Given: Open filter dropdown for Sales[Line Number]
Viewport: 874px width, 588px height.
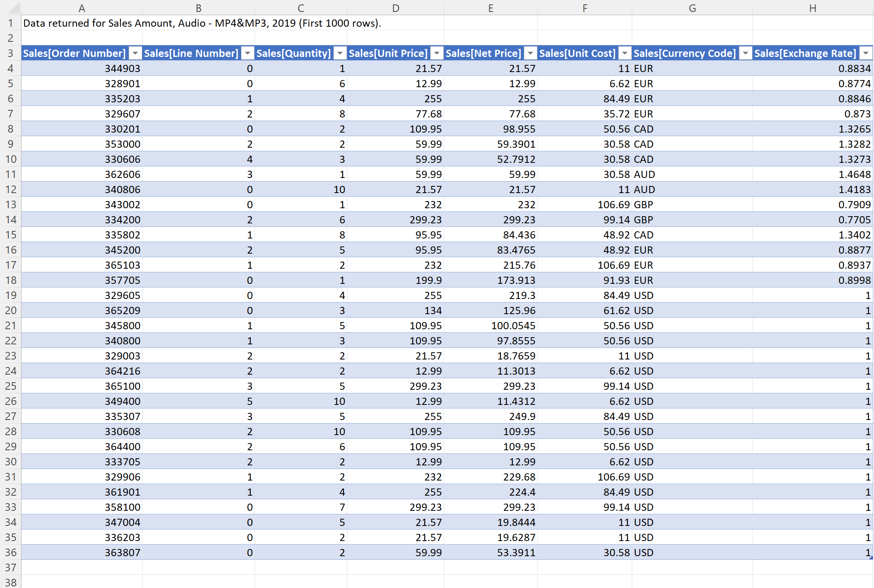Looking at the screenshot, I should 248,53.
